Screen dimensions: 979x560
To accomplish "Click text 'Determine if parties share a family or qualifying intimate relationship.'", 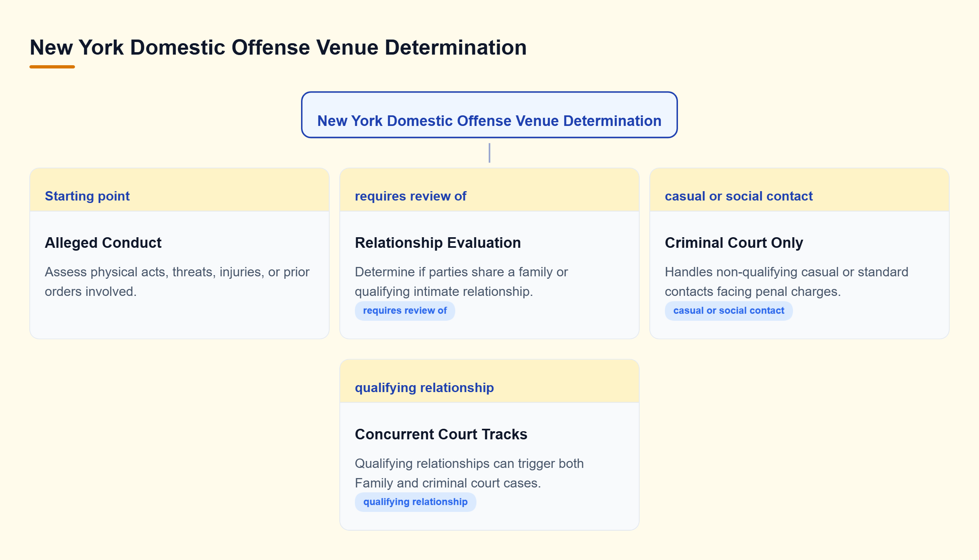I will [461, 282].
